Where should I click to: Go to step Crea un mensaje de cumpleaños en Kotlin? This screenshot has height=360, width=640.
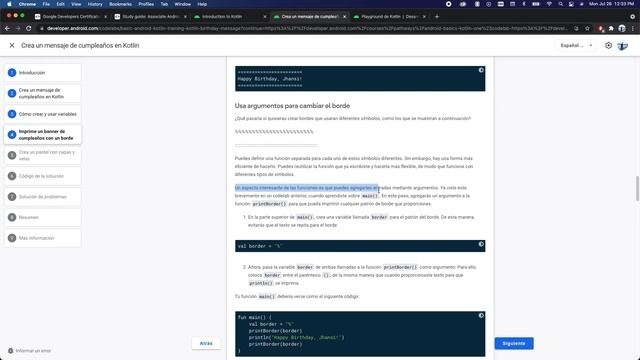(x=43, y=93)
